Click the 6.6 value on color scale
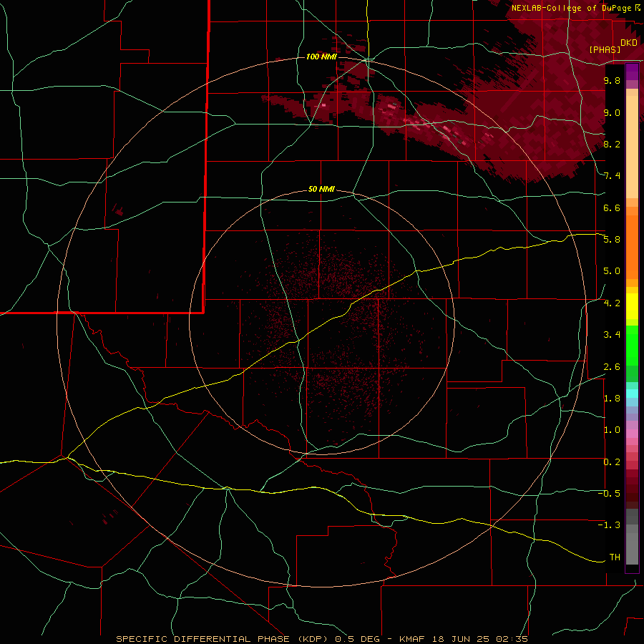Screen dimensions: 644x644 (x=612, y=208)
